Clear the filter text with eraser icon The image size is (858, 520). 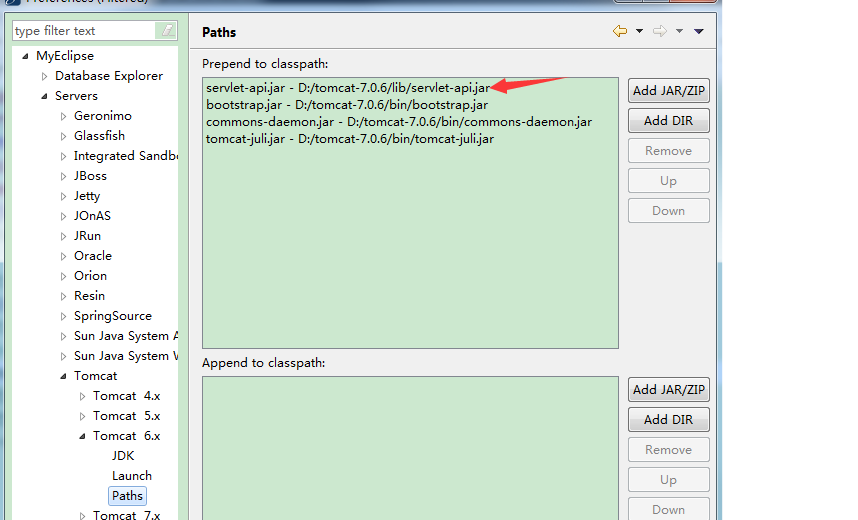(x=166, y=30)
